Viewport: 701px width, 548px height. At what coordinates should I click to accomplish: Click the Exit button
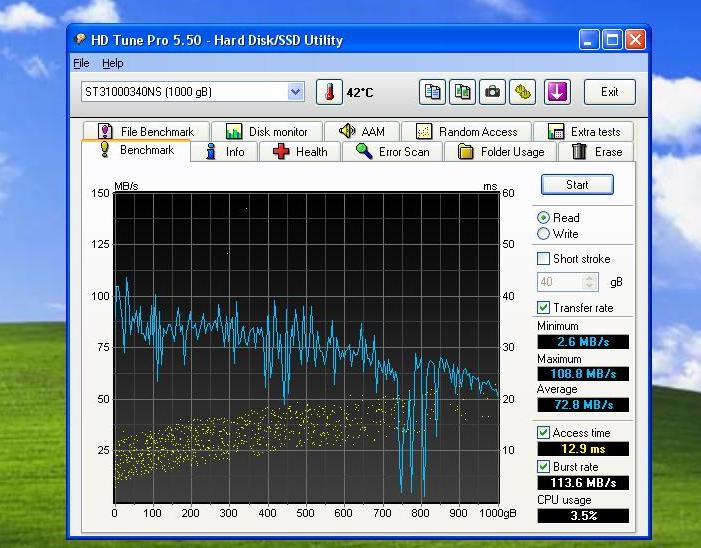(x=609, y=92)
